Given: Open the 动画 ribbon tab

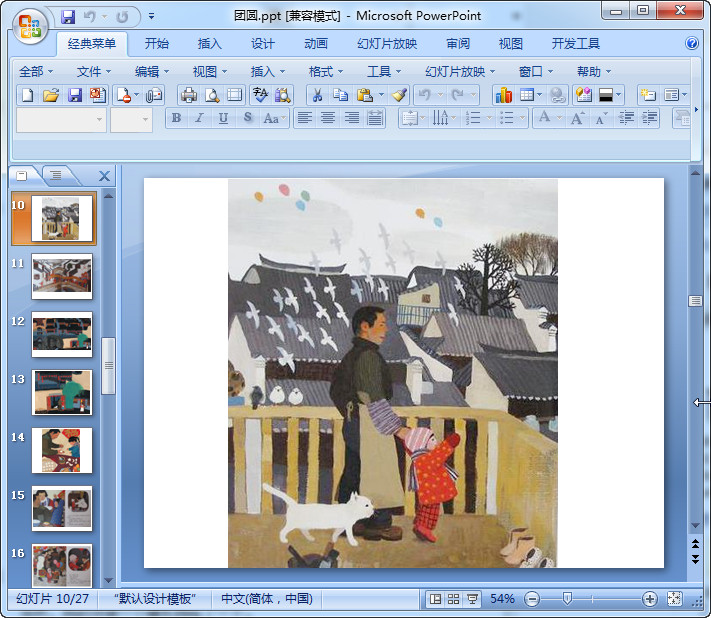Looking at the screenshot, I should pyautogui.click(x=316, y=44).
